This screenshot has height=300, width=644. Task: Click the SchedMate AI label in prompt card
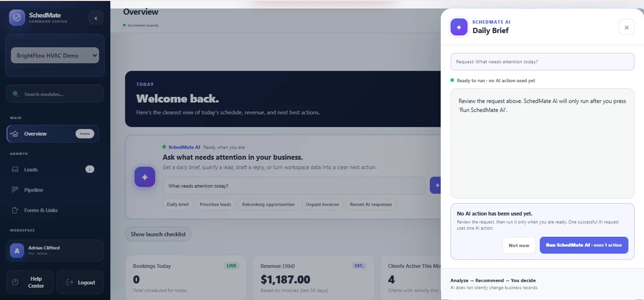pyautogui.click(x=184, y=147)
